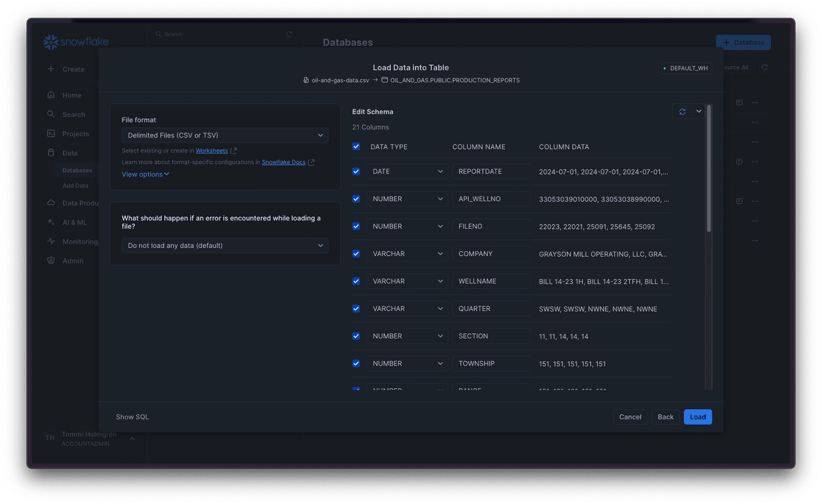Click the Load button
Screen dimensions: 822x504
click(697, 417)
